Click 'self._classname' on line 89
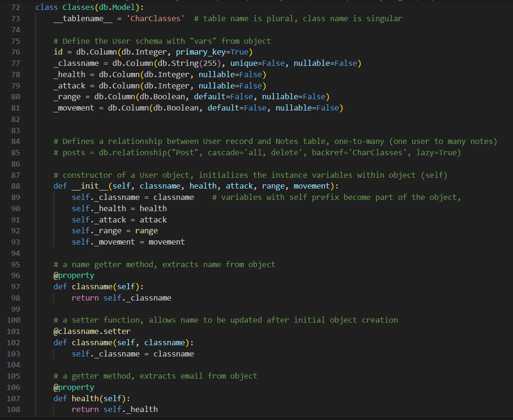Screen dimensions: 513x420 point(106,197)
